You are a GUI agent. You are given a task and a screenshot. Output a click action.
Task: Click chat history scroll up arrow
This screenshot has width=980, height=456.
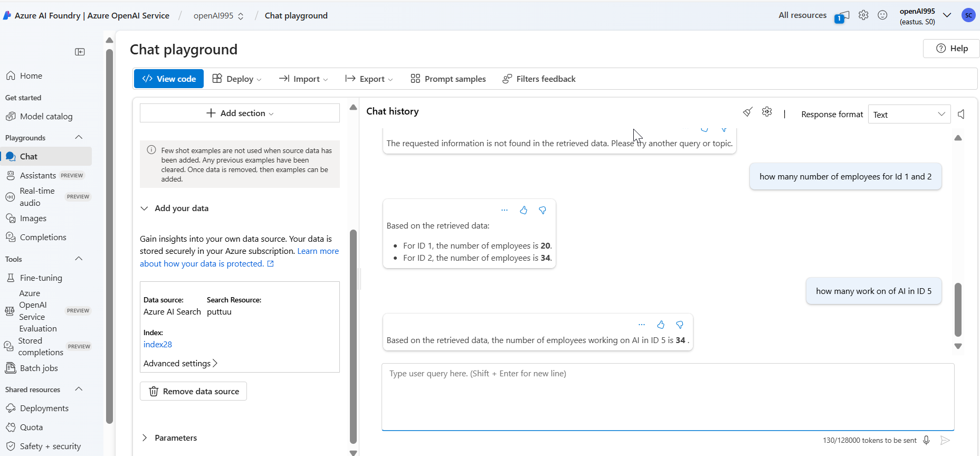point(958,138)
